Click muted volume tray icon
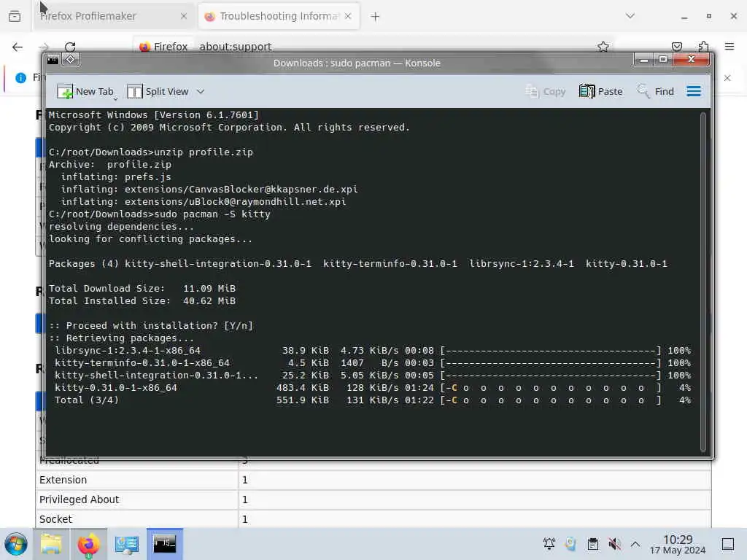 pyautogui.click(x=614, y=544)
